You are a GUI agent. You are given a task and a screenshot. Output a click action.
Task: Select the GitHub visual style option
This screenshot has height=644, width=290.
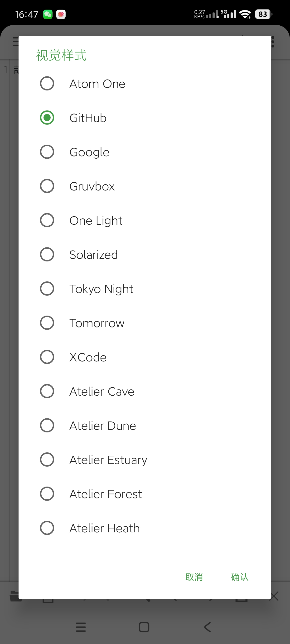[47, 118]
